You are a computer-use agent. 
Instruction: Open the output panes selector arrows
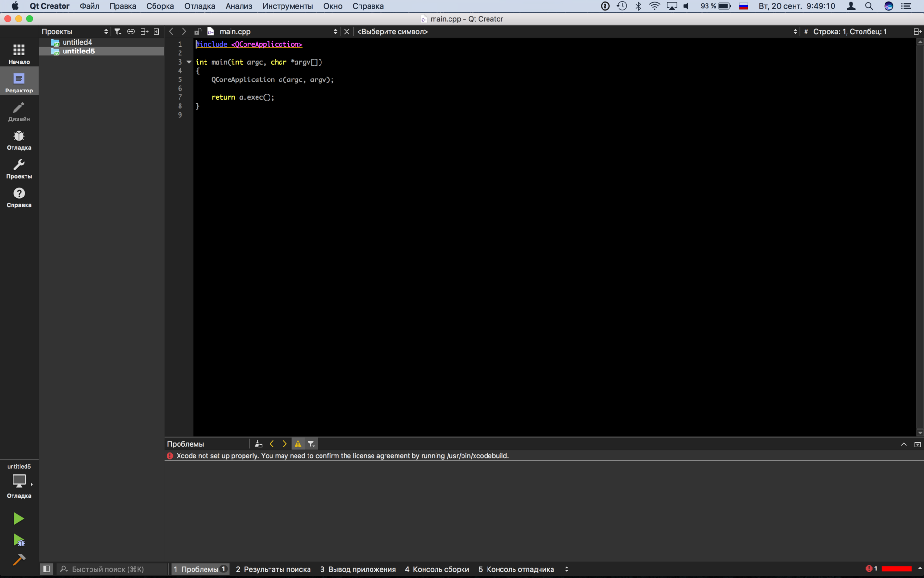(566, 569)
